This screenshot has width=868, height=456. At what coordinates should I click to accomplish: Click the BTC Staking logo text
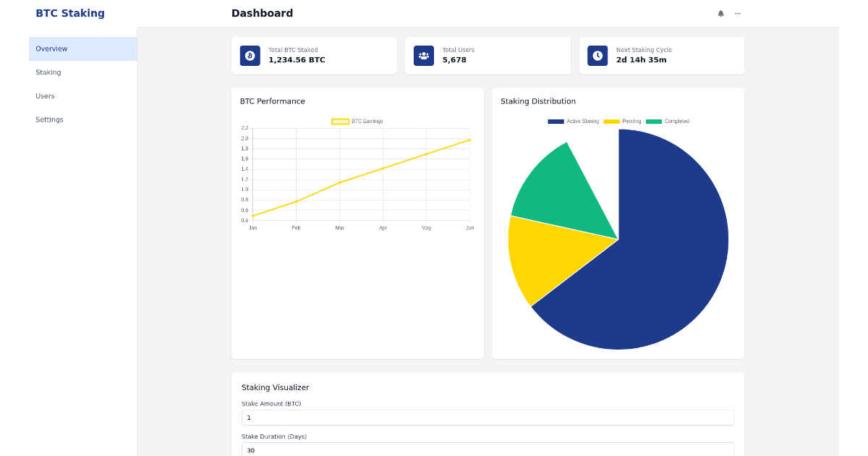[x=70, y=13]
